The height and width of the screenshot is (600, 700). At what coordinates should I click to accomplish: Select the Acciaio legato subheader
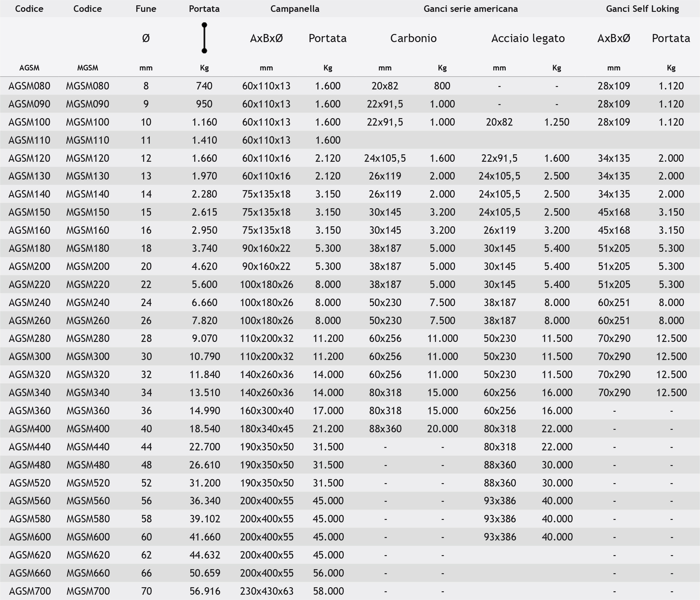click(528, 38)
